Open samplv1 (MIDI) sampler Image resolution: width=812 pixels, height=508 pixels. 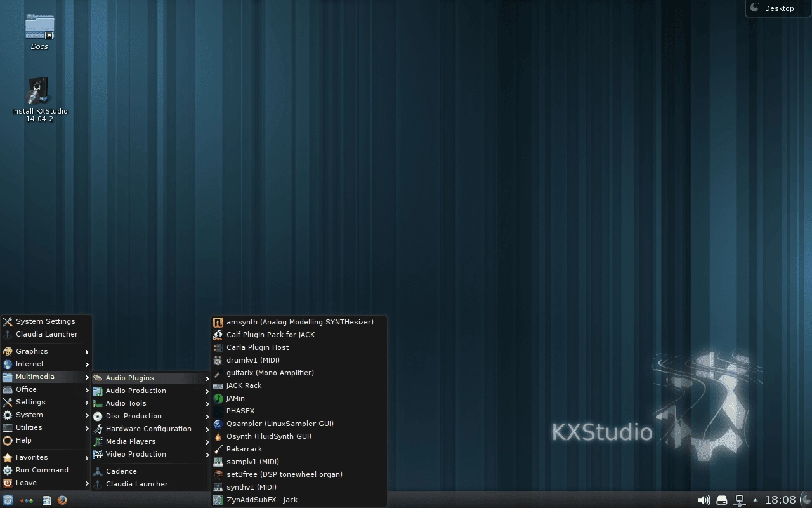pos(299,462)
